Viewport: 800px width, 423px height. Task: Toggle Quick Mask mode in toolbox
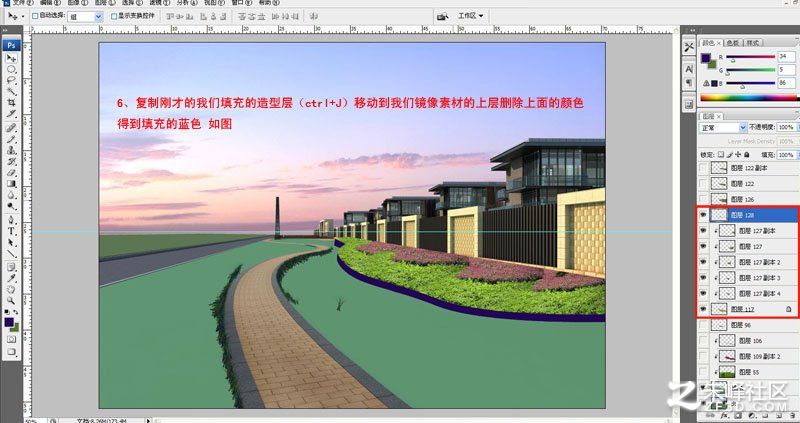point(11,339)
